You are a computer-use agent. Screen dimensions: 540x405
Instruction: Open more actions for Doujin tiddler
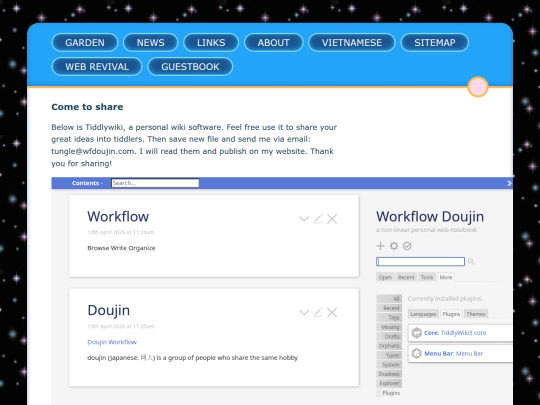click(x=304, y=313)
